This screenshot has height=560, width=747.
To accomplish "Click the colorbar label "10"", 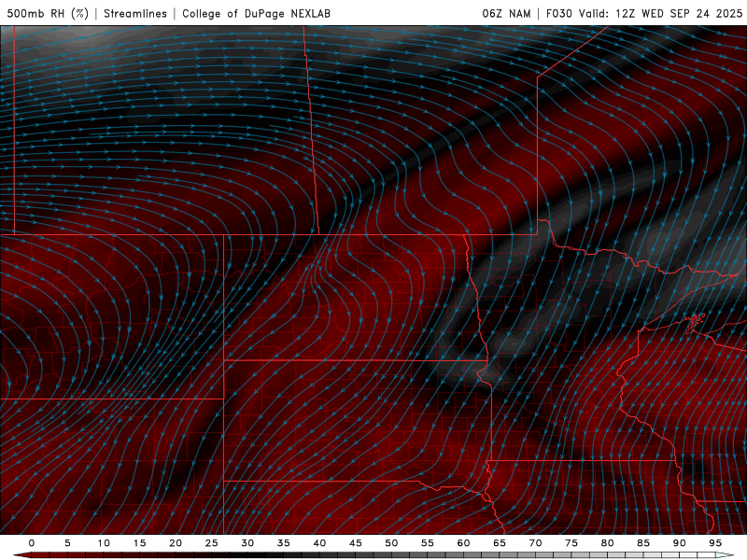I will [x=104, y=543].
